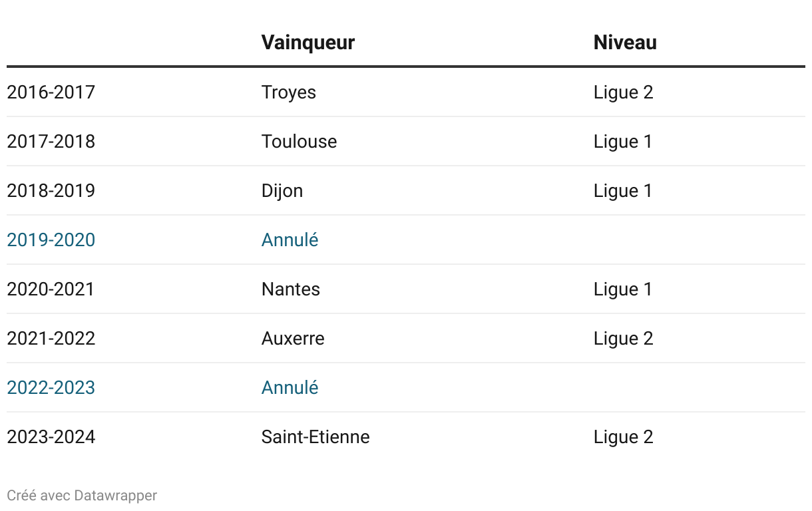Viewport: 812px width, 511px height.
Task: Click the Nantes winner cell
Action: point(291,289)
